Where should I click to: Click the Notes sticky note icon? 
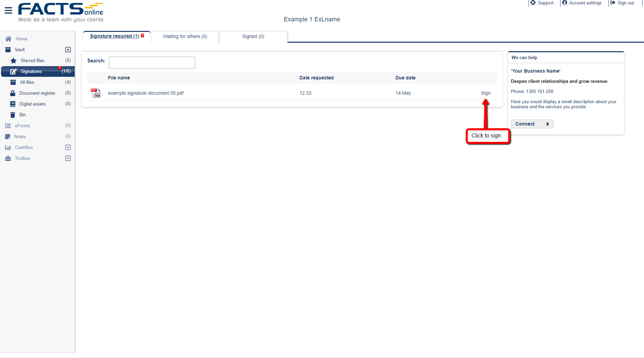[8, 136]
